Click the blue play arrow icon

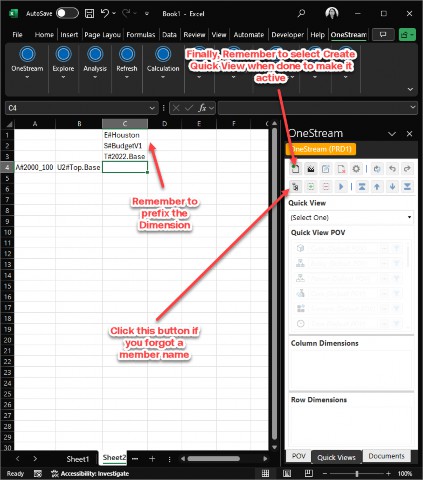tap(341, 186)
